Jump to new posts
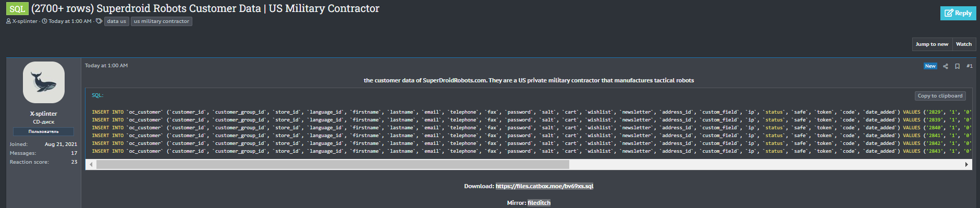Viewport: 980px width, 208px height. point(932,44)
